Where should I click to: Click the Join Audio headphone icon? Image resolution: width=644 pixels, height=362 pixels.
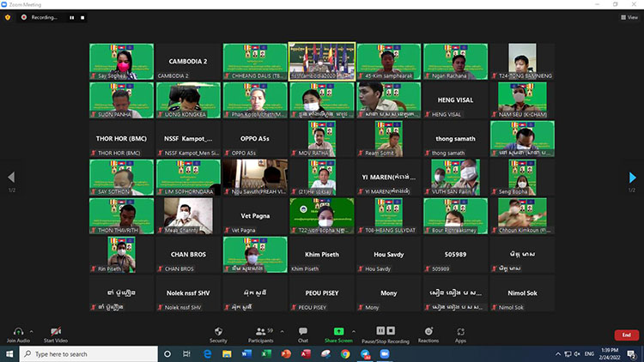point(18,331)
